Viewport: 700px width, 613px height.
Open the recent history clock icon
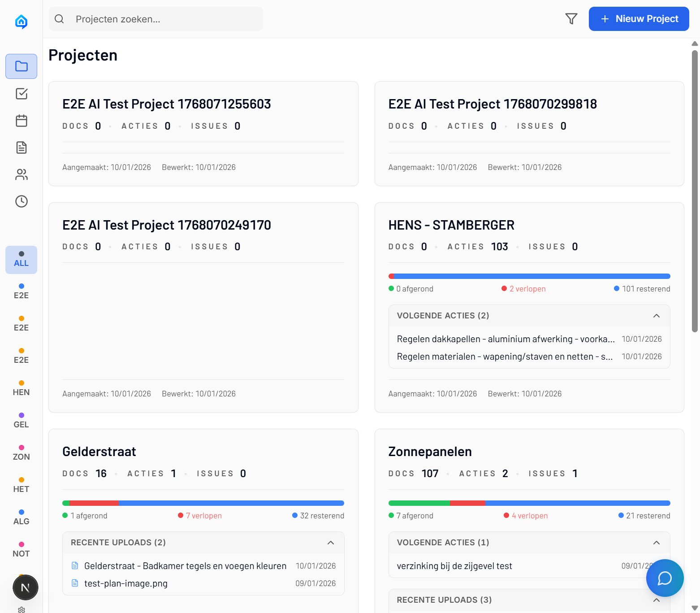tap(21, 201)
